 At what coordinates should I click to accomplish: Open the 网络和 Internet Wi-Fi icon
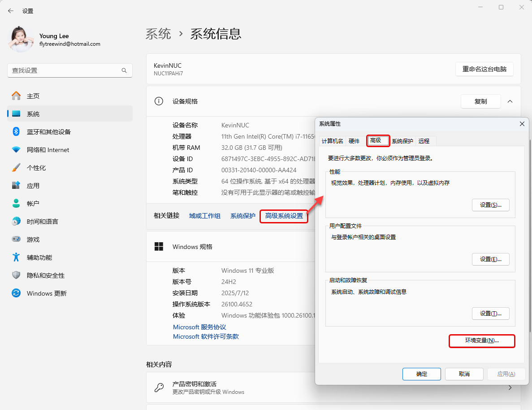[16, 149]
